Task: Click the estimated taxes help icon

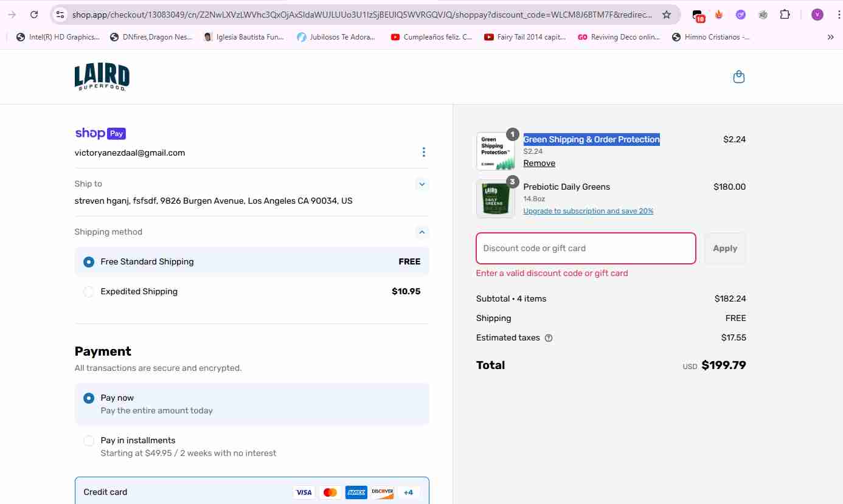Action: pyautogui.click(x=549, y=338)
